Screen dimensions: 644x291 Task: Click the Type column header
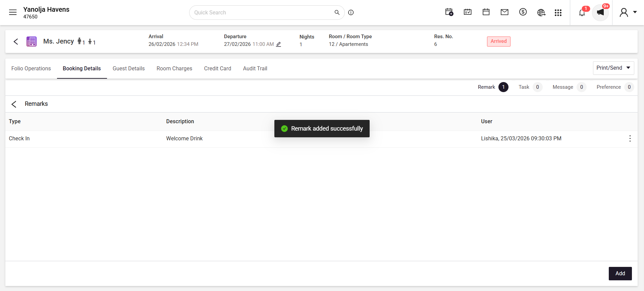click(15, 122)
